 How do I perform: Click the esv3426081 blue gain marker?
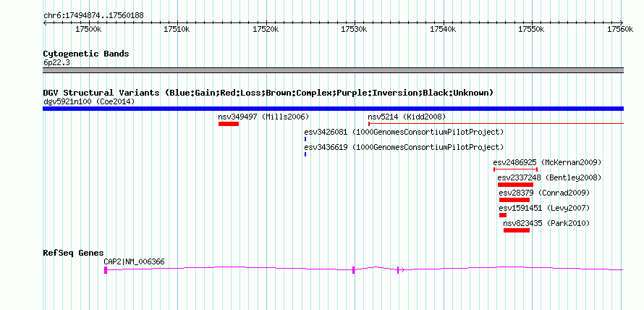pyautogui.click(x=305, y=139)
